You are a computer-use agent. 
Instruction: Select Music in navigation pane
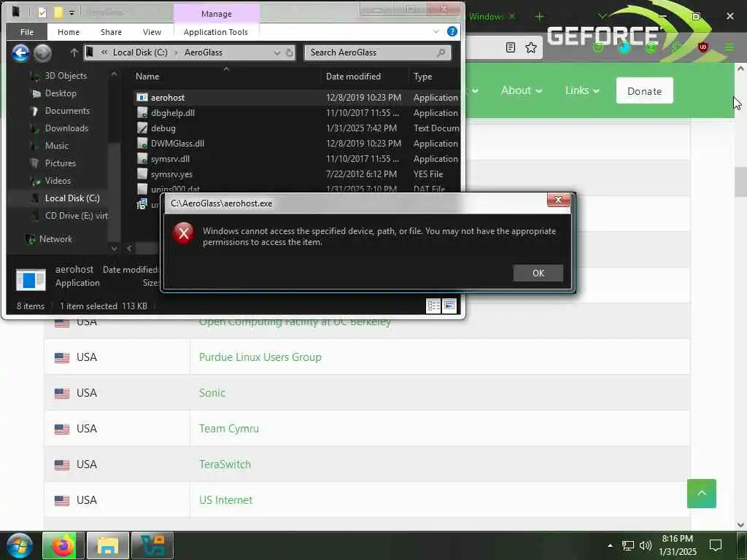(x=57, y=146)
